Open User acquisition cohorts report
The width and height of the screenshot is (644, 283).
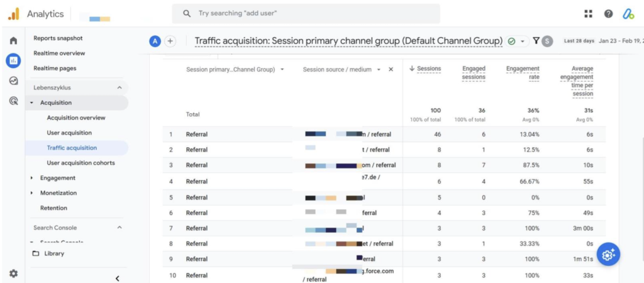pos(81,163)
